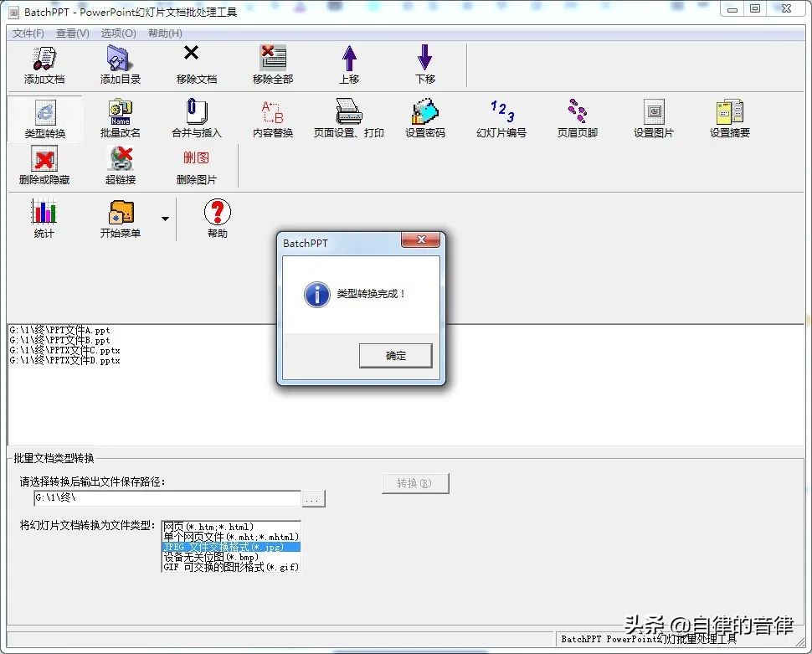The height and width of the screenshot is (654, 812).
Task: Click the 开始菜单 (Start menu) folder icon
Action: click(121, 212)
